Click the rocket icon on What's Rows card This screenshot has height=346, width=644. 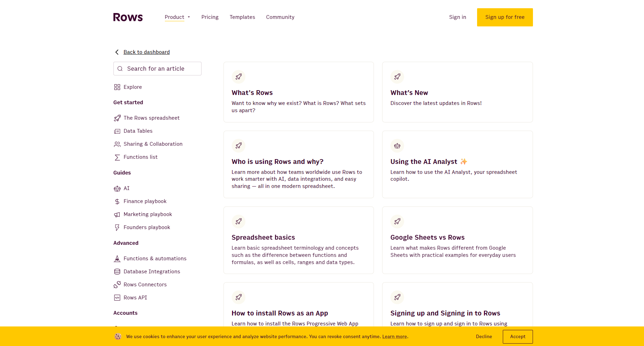tap(239, 77)
